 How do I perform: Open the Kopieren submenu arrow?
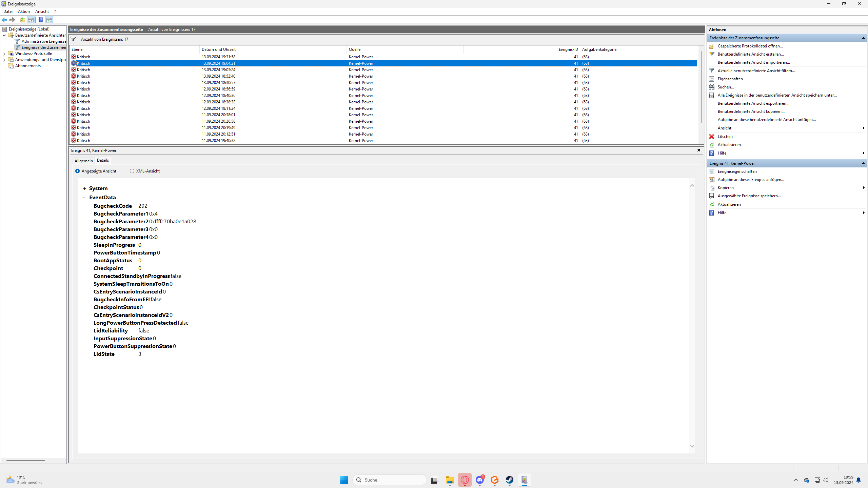[863, 188]
